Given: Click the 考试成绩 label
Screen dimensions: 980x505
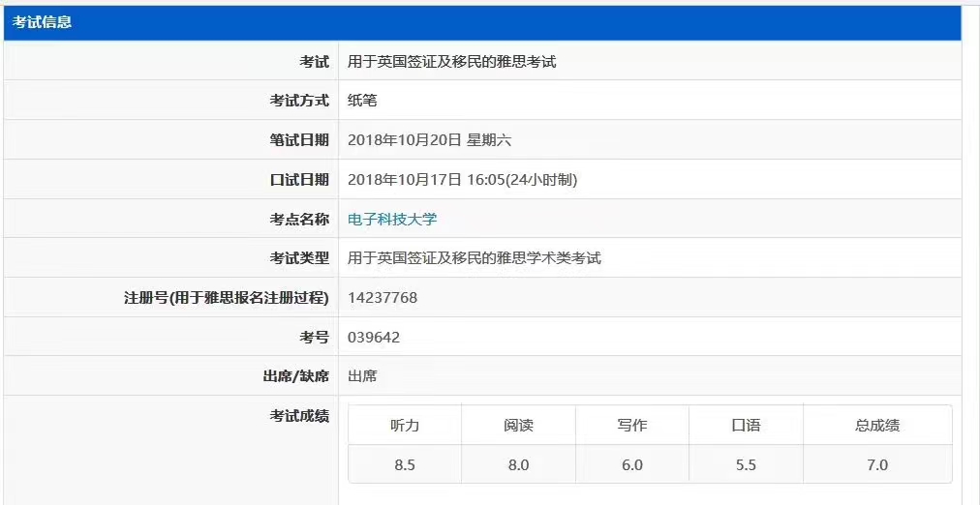Looking at the screenshot, I should click(x=299, y=416).
